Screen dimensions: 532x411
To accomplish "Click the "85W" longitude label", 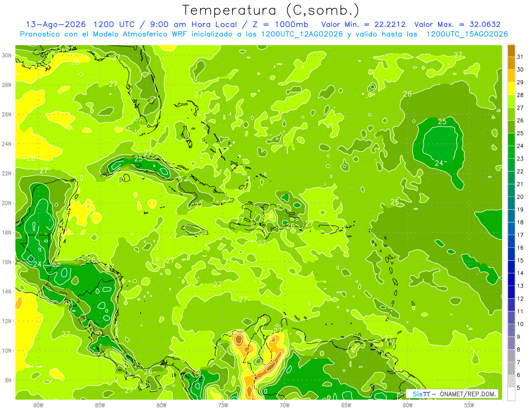I will 100,406.
